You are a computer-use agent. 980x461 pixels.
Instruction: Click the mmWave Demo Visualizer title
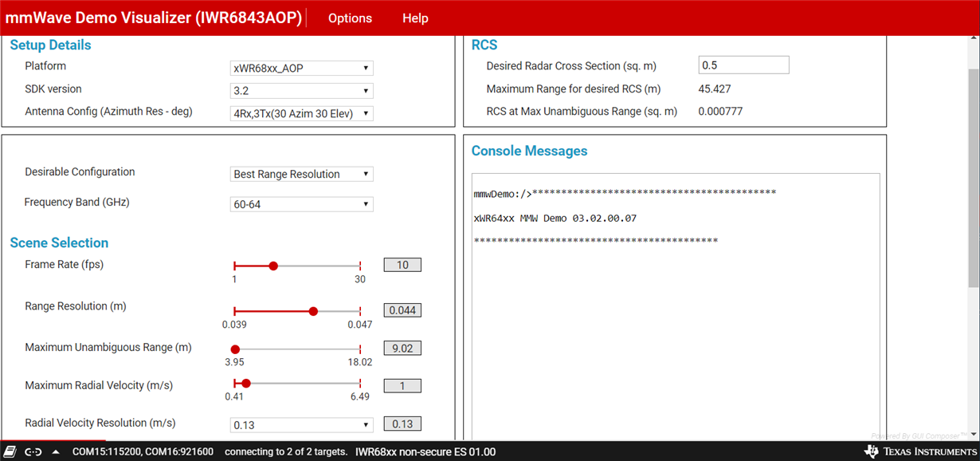(x=154, y=18)
